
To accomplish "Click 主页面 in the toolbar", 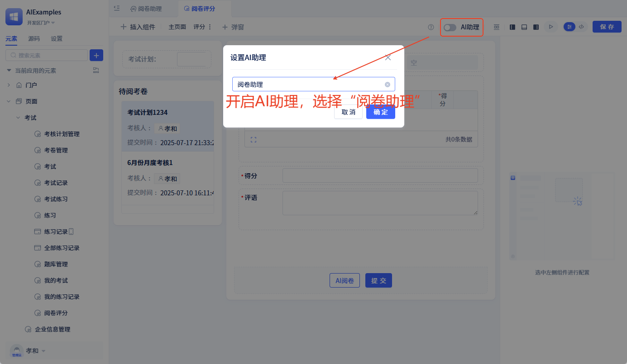I will point(177,27).
